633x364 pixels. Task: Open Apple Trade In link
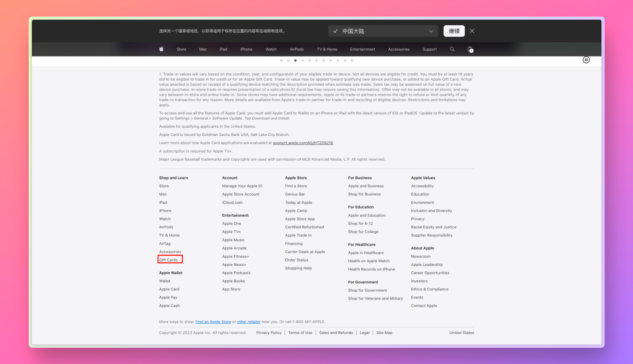298,235
